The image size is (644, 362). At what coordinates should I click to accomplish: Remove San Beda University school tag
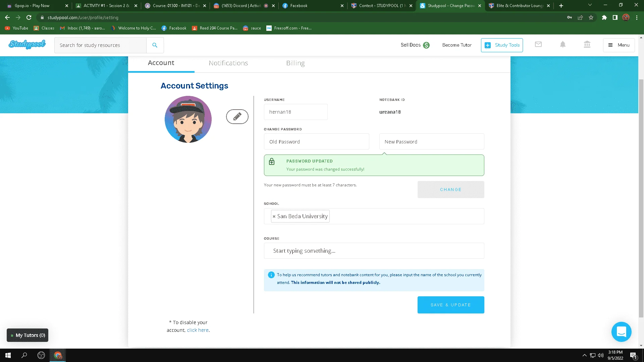point(274,217)
